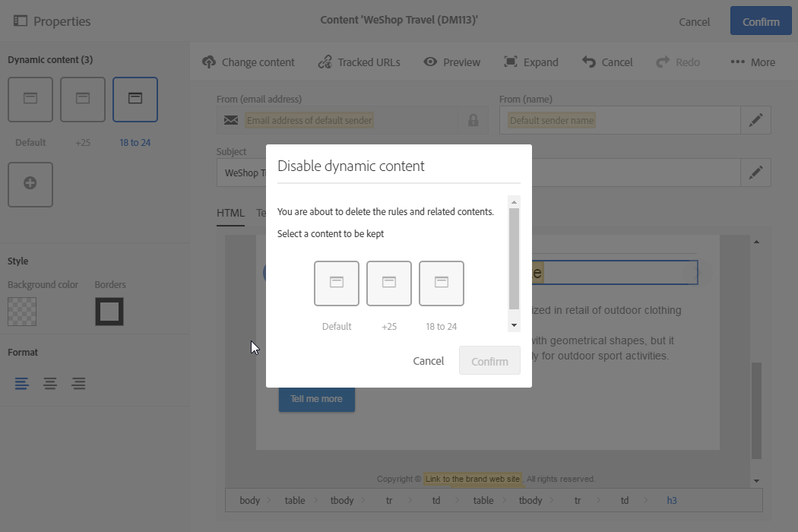
Task: Click the Preview eye icon
Action: coord(431,62)
